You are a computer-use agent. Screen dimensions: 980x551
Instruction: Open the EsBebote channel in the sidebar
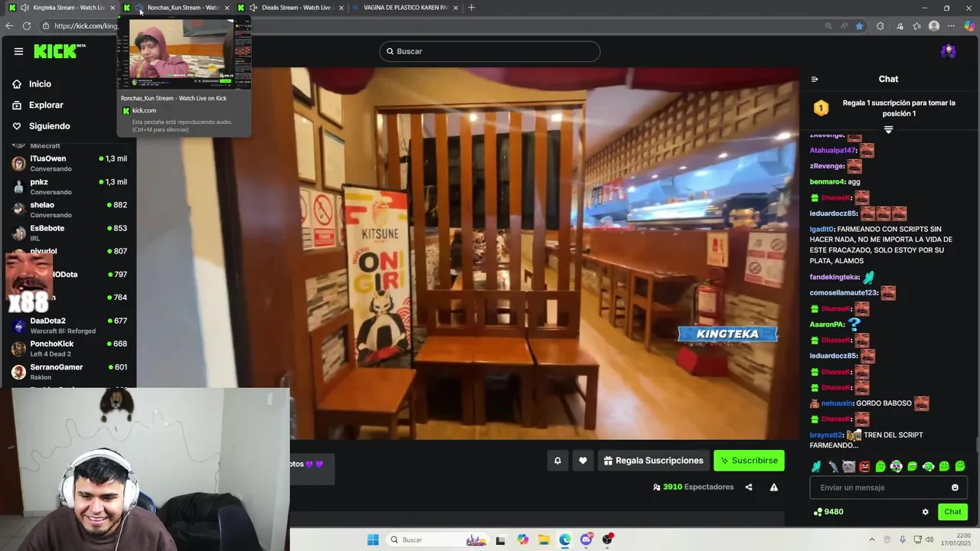(69, 232)
